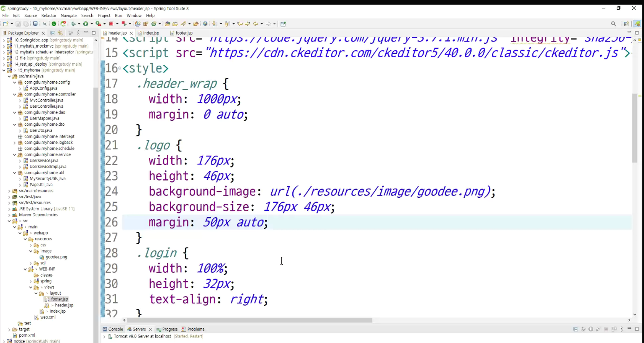The image size is (644, 343).
Task: Maximize the Servers bottom panel
Action: point(637,329)
